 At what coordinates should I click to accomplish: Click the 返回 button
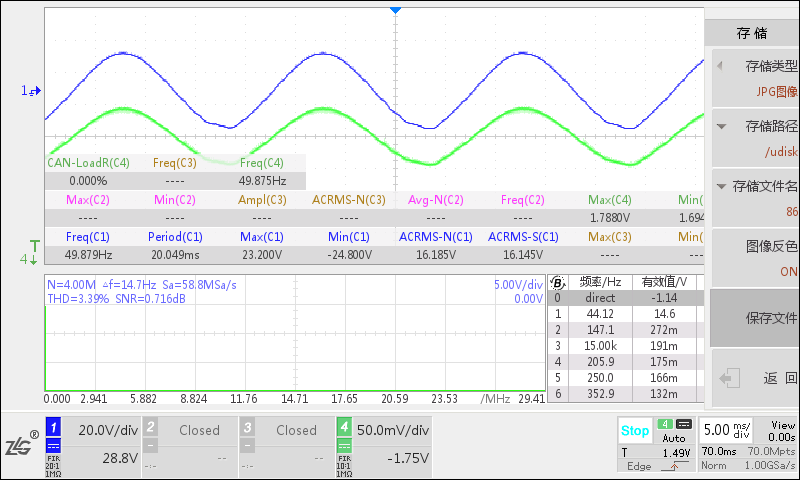(755, 378)
